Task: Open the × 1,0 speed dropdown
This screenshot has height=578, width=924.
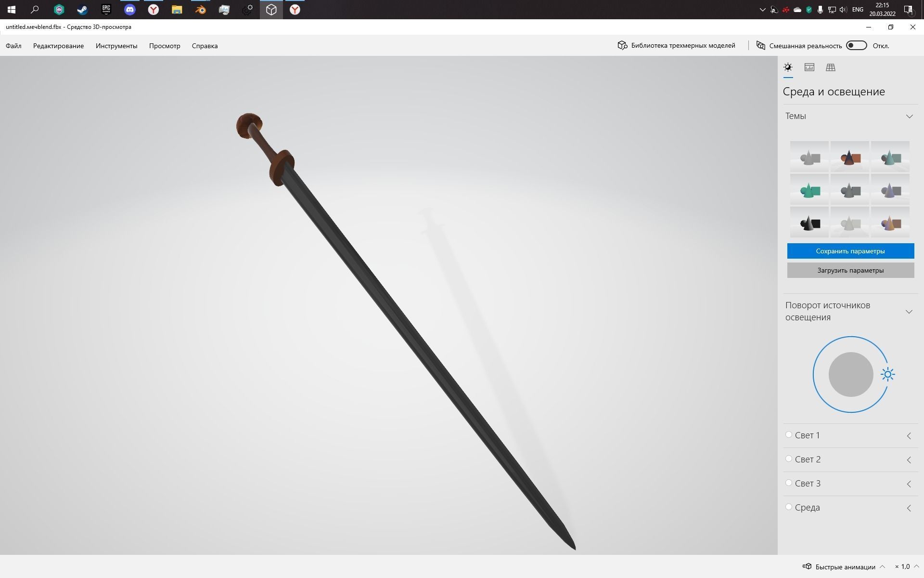Action: [x=907, y=566]
